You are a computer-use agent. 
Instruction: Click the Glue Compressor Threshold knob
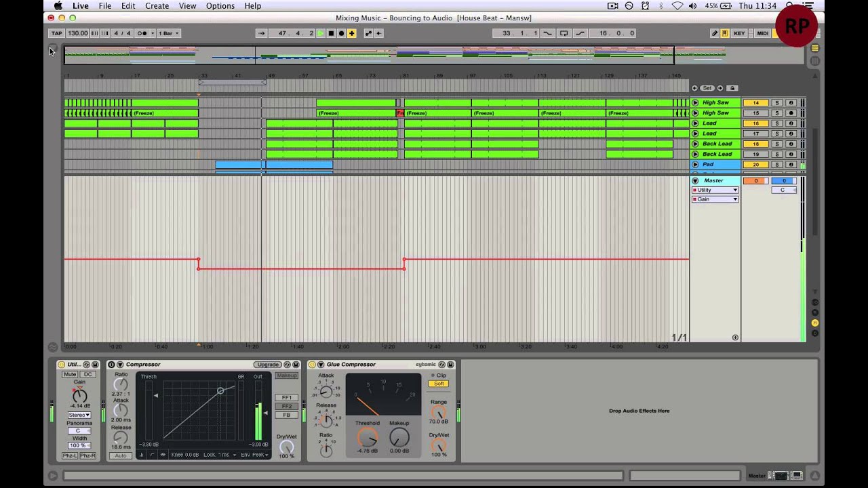[367, 437]
